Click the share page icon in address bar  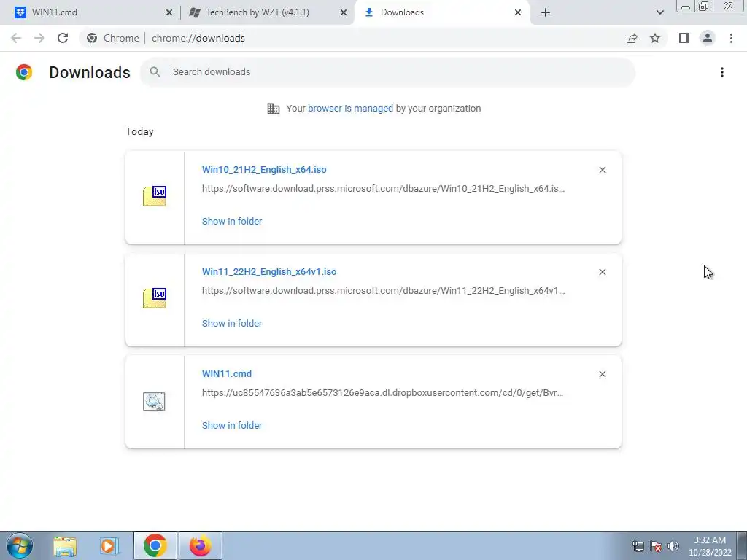pos(632,38)
